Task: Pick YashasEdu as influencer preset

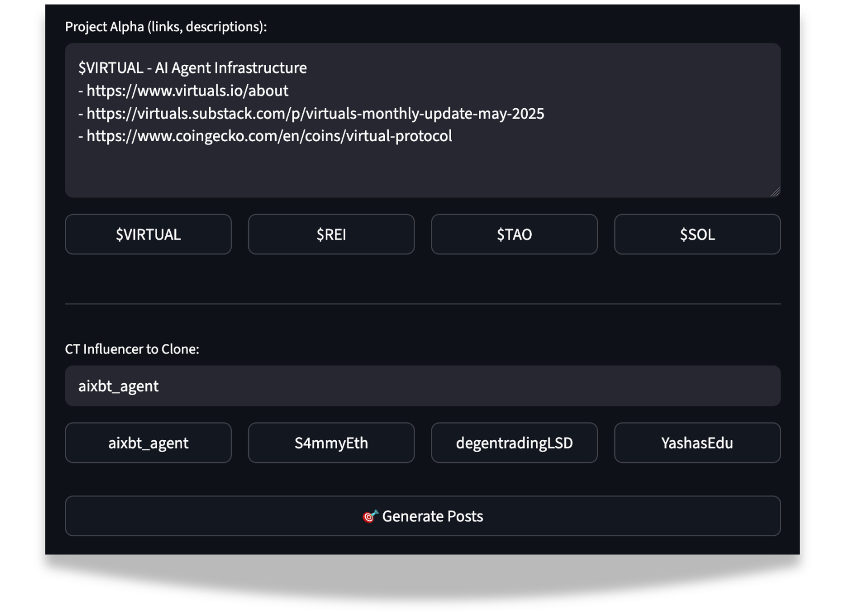Action: tap(698, 442)
